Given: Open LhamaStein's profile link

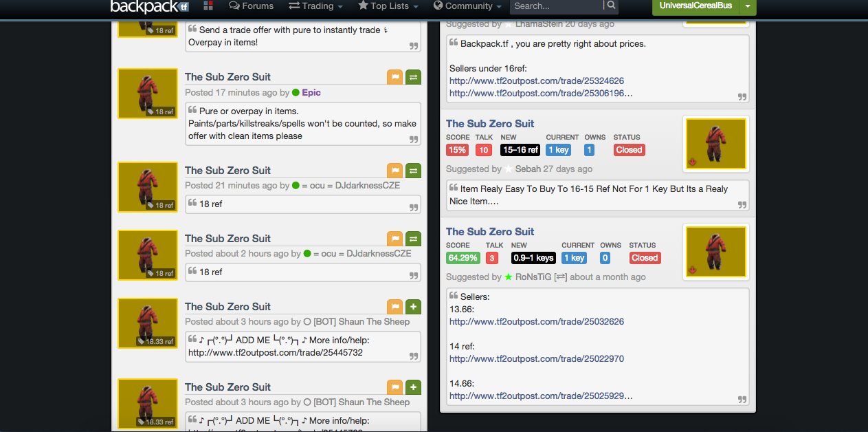Looking at the screenshot, I should 538,23.
